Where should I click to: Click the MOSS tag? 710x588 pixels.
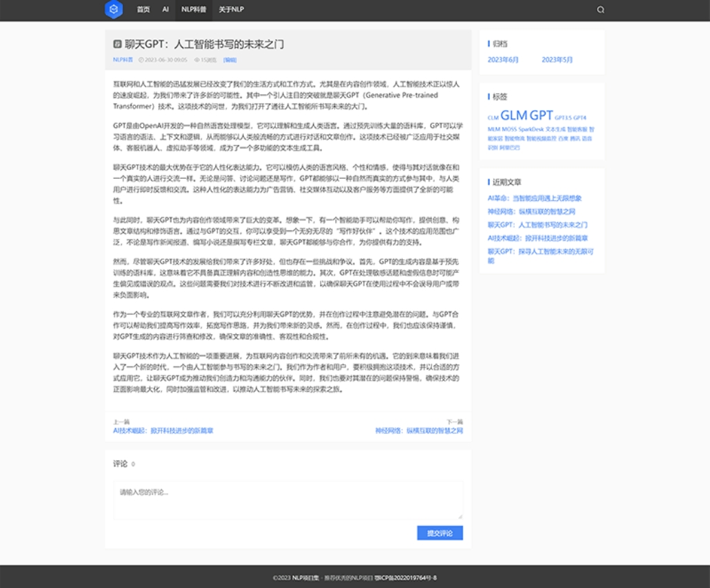(509, 129)
